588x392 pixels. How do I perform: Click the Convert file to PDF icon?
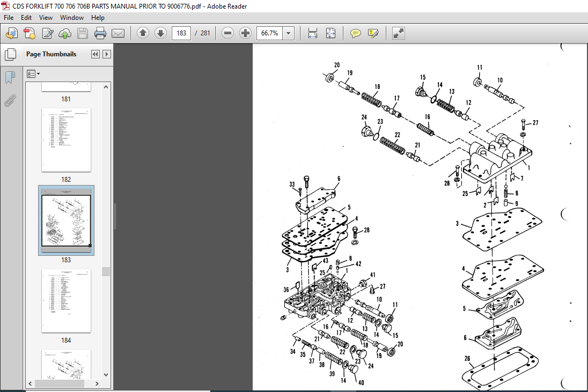30,33
